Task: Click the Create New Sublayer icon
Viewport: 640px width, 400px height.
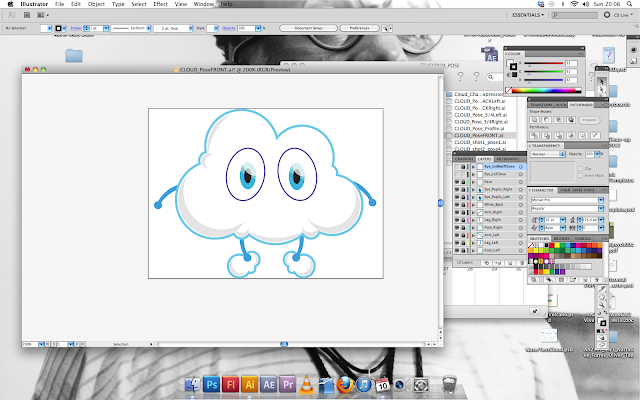Action: coord(498,263)
